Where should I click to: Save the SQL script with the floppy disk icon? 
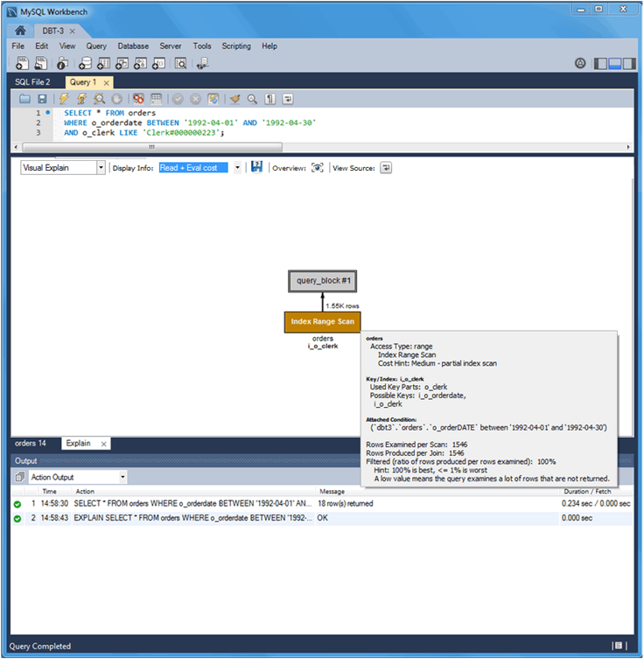(42, 99)
